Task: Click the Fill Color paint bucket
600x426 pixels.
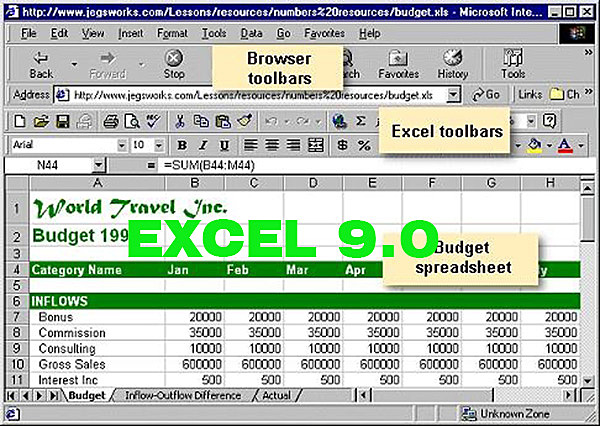Action: [x=534, y=145]
